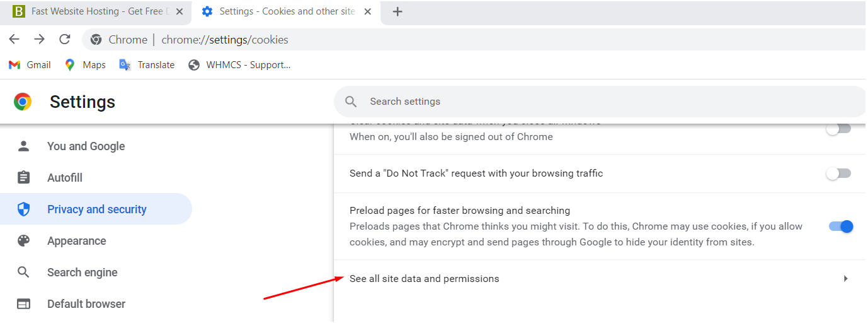This screenshot has width=868, height=323.
Task: Reload the page with refresh icon
Action: 64,40
